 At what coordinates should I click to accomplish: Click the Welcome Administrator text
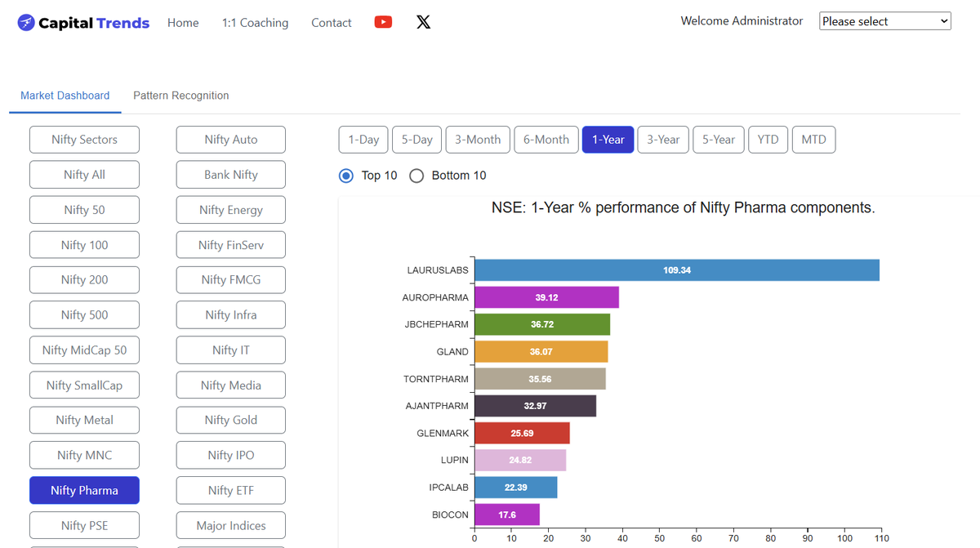(742, 21)
